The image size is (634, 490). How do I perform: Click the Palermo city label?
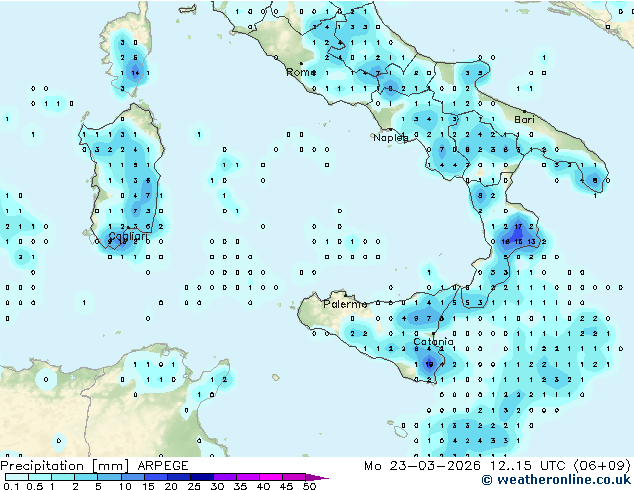[x=345, y=304]
